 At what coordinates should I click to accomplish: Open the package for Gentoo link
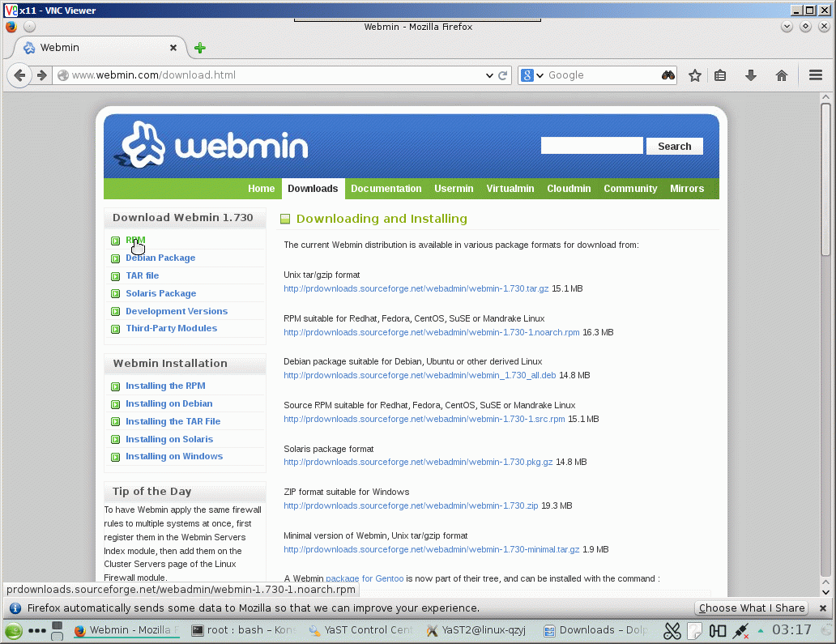(x=365, y=578)
